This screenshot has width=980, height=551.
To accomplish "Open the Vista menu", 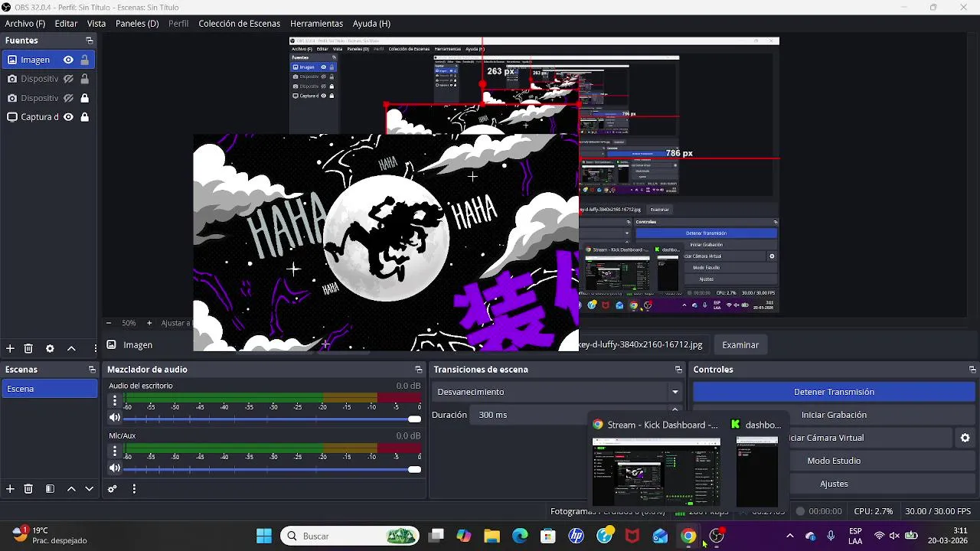I will 96,24.
